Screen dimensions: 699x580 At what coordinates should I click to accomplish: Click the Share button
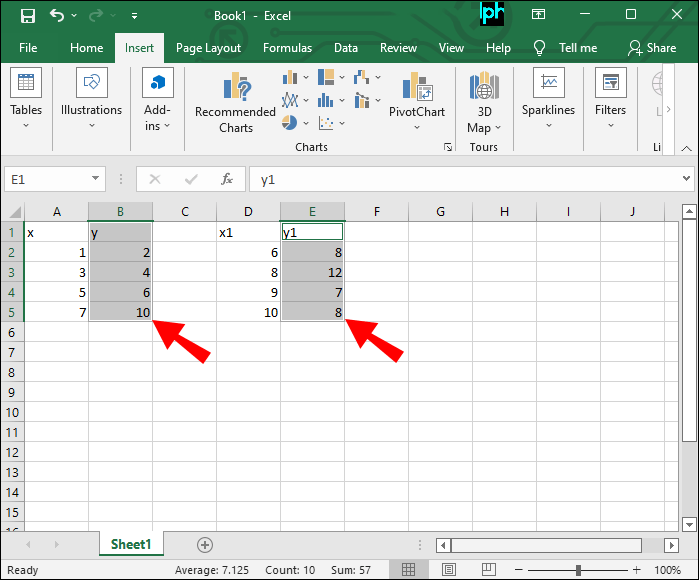pyautogui.click(x=652, y=48)
